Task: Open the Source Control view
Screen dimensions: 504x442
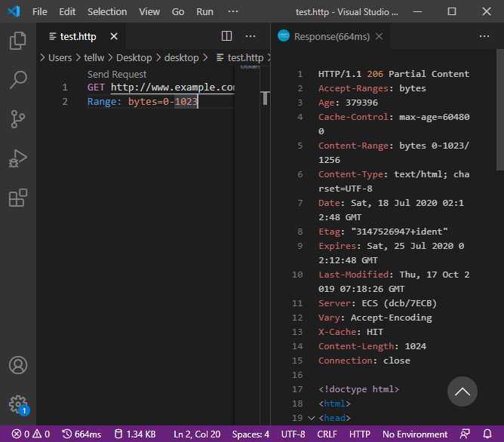Action: pos(17,118)
